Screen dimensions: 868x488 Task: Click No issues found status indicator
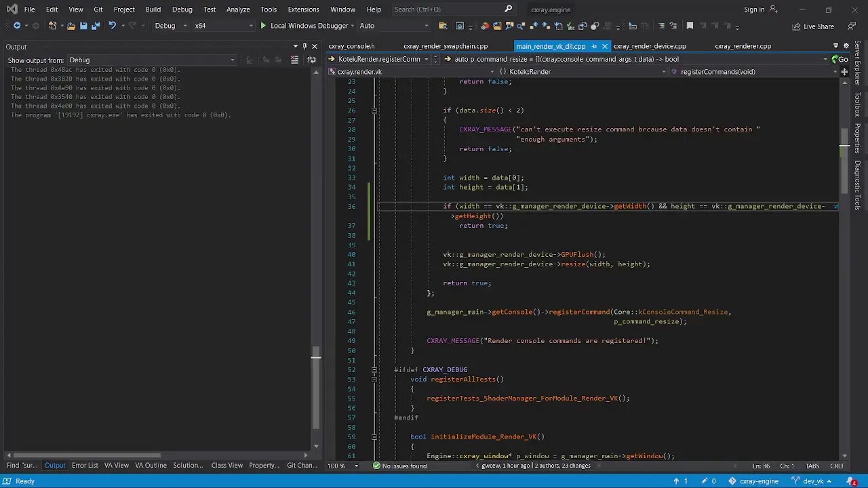pyautogui.click(x=399, y=466)
